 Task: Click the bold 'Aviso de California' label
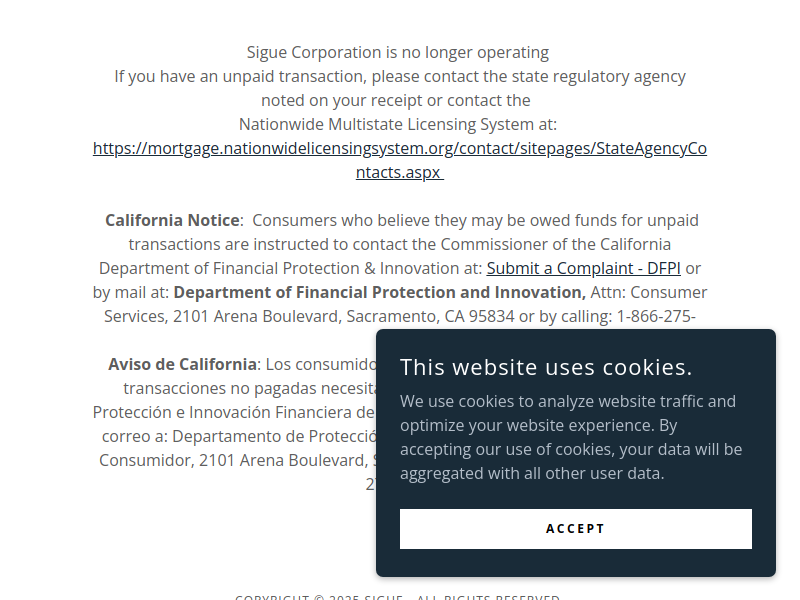(182, 364)
